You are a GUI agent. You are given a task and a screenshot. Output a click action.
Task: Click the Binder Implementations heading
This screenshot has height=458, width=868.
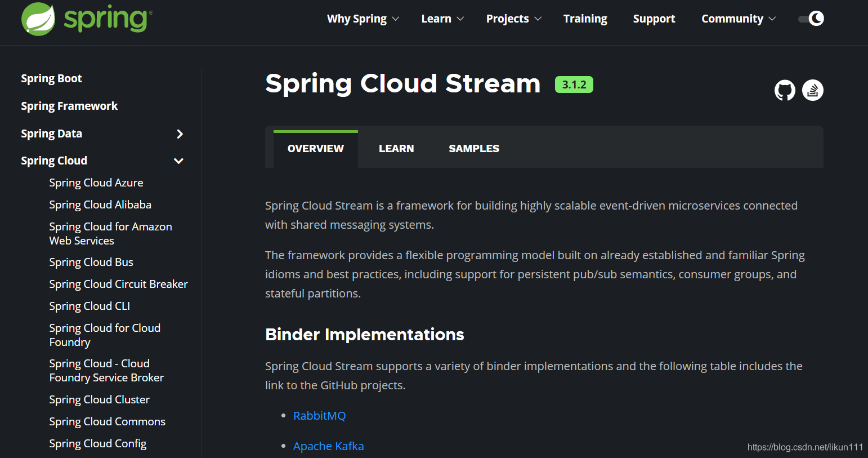365,335
